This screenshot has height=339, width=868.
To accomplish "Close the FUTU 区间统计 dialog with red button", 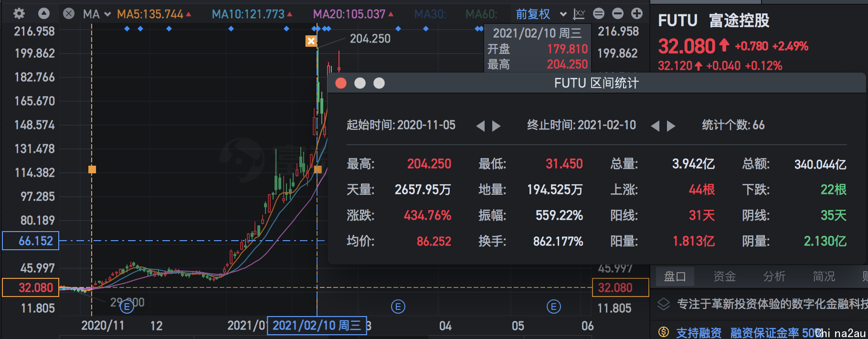I will 341,84.
